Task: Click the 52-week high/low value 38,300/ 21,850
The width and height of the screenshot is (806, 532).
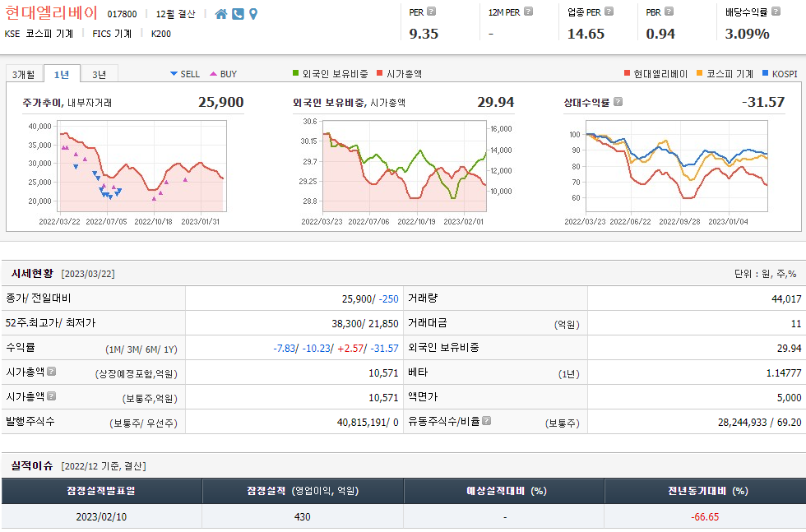Action: pos(365,323)
